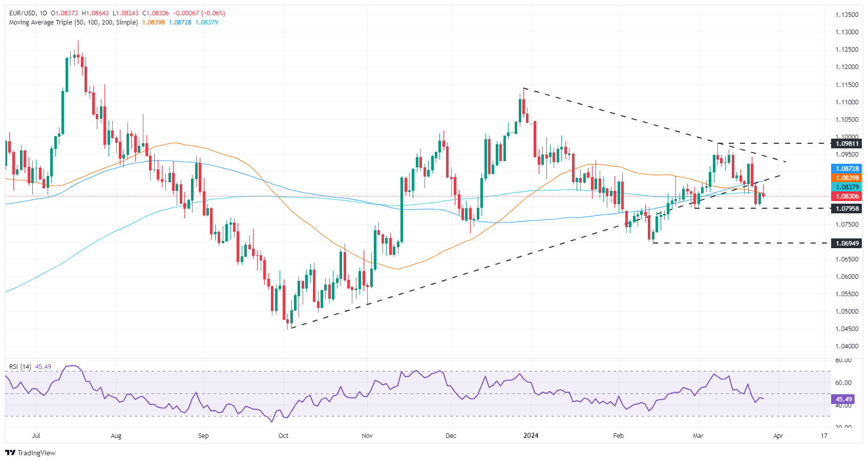Image resolution: width=868 pixels, height=462 pixels.
Task: Click the orange 1.08398 price-axis tag
Action: [847, 178]
